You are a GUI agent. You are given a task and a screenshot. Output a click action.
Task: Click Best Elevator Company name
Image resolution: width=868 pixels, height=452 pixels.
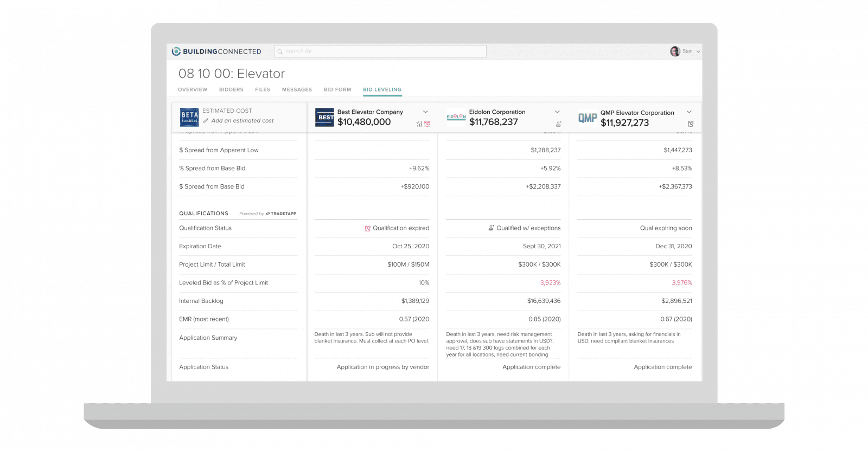click(x=370, y=112)
